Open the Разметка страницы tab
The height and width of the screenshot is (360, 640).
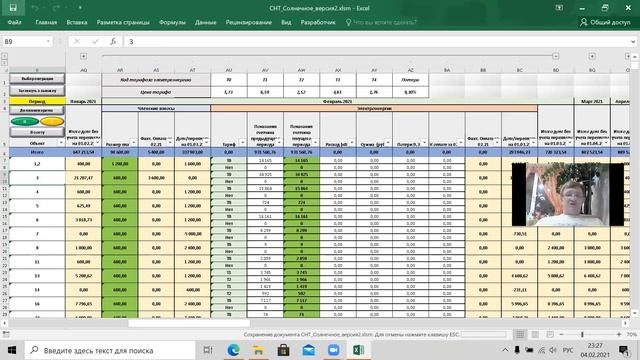[x=123, y=22]
